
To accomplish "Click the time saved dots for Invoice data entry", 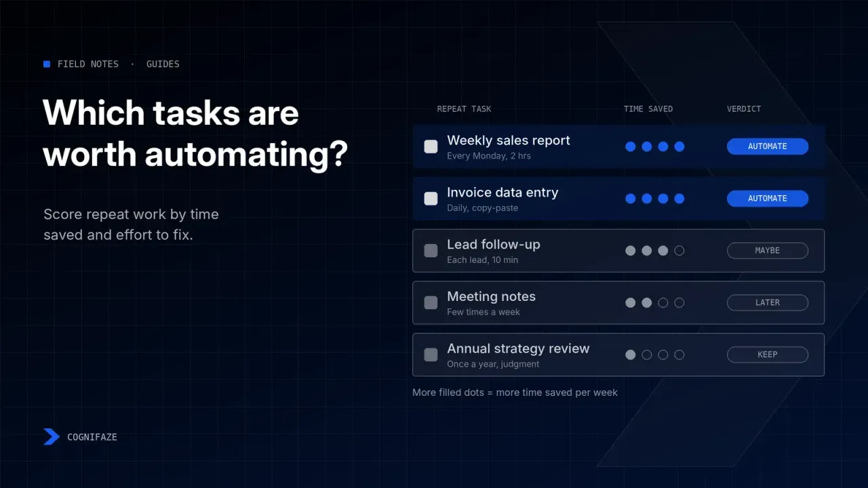I will [655, 199].
